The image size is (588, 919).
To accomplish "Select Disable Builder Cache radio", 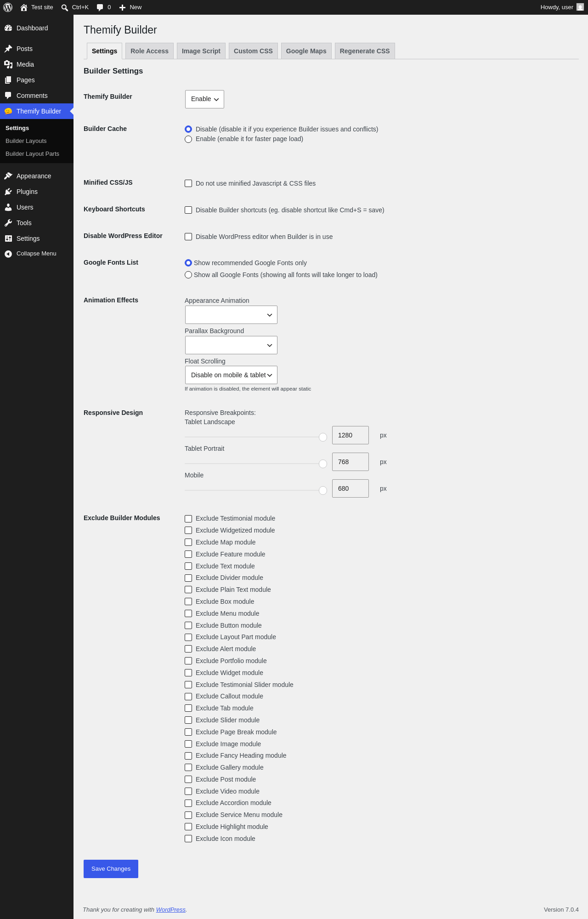I will click(188, 129).
